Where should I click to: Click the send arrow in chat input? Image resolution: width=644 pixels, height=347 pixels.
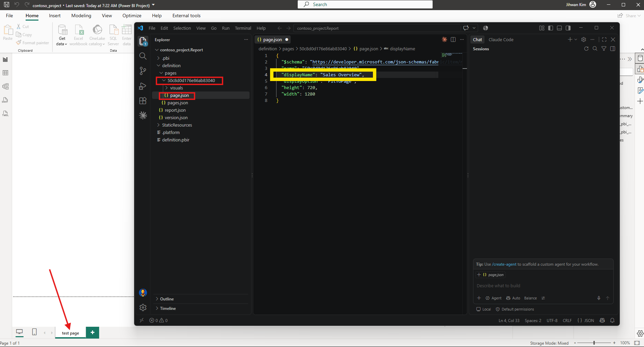pyautogui.click(x=608, y=298)
